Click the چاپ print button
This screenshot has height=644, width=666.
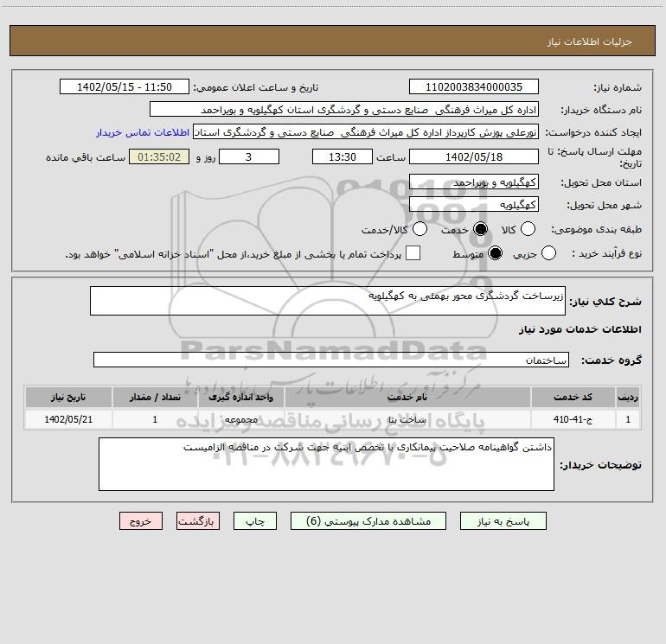pyautogui.click(x=255, y=521)
